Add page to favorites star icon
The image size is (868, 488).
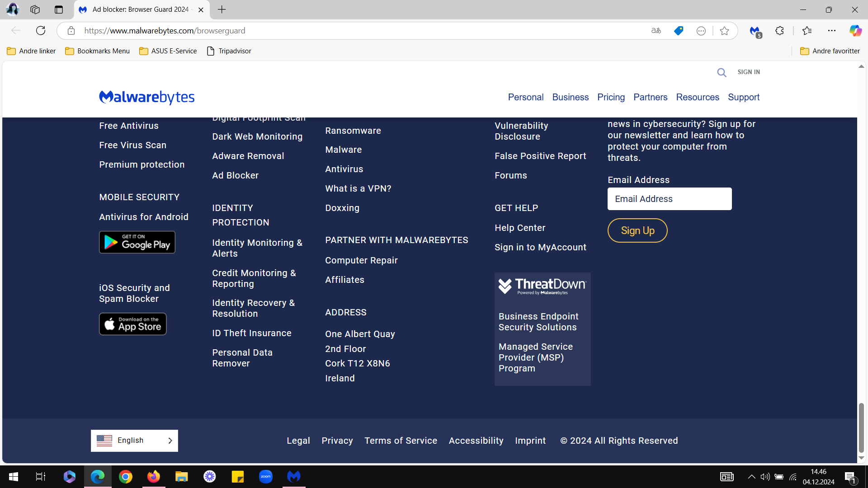[x=724, y=31]
